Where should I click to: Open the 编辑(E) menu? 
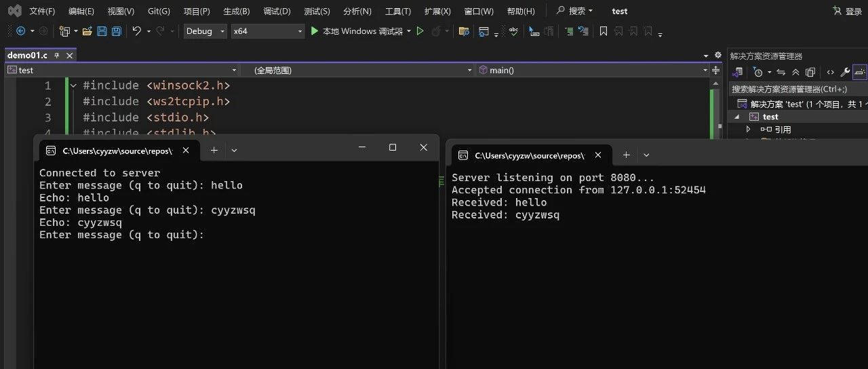[x=81, y=12]
